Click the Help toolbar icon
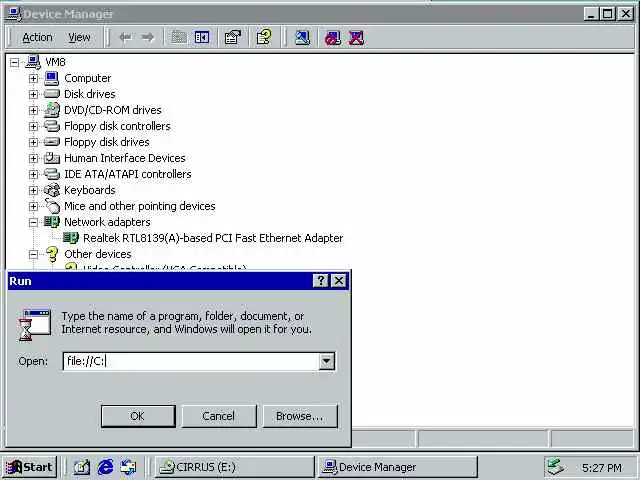 point(264,37)
